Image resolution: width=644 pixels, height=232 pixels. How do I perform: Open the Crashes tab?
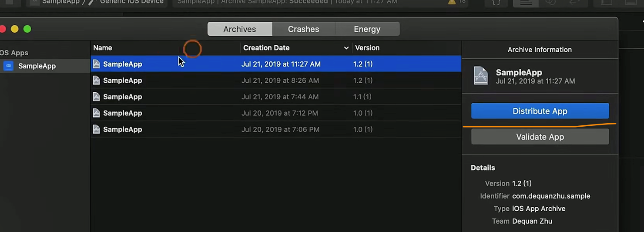(303, 29)
